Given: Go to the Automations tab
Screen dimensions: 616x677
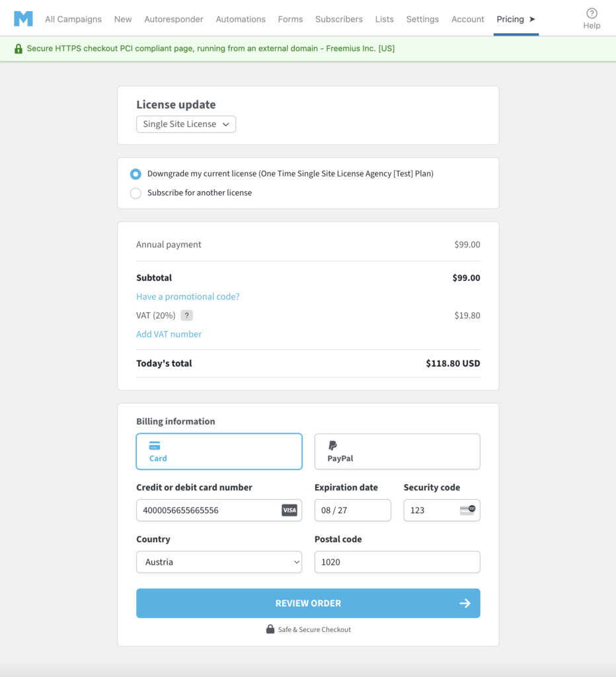Looking at the screenshot, I should 241,19.
